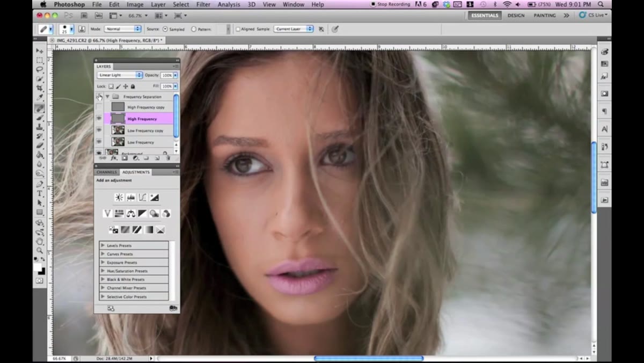644x363 pixels.
Task: Enable the Aligned checkbox
Action: [x=238, y=29]
